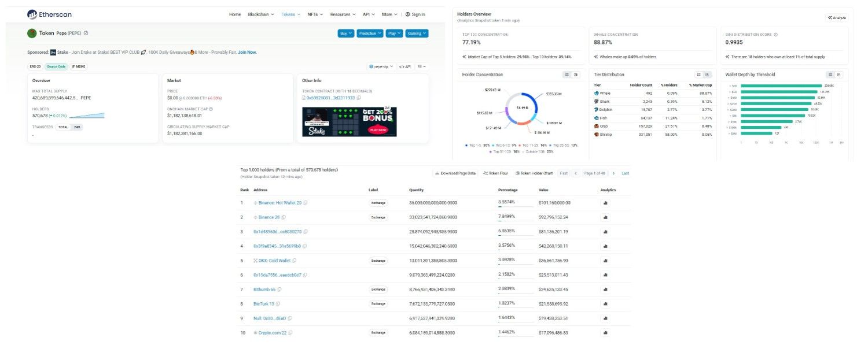Click the Join Now sponsored link

[x=247, y=52]
